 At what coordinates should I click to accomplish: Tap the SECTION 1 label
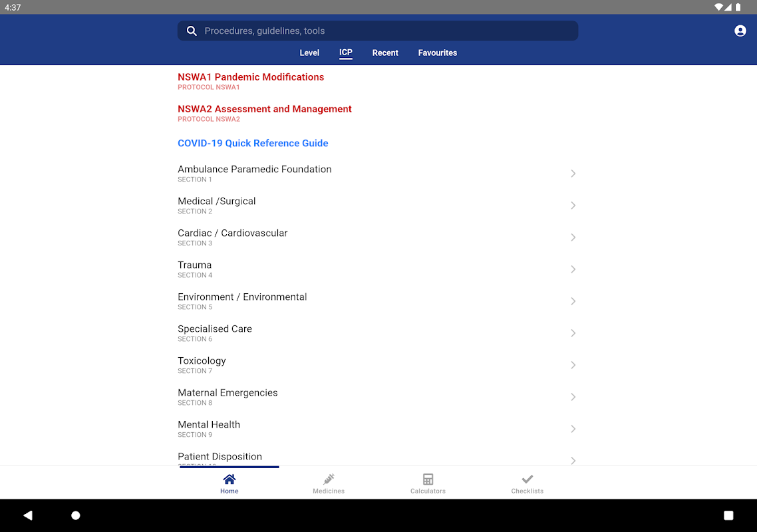194,180
